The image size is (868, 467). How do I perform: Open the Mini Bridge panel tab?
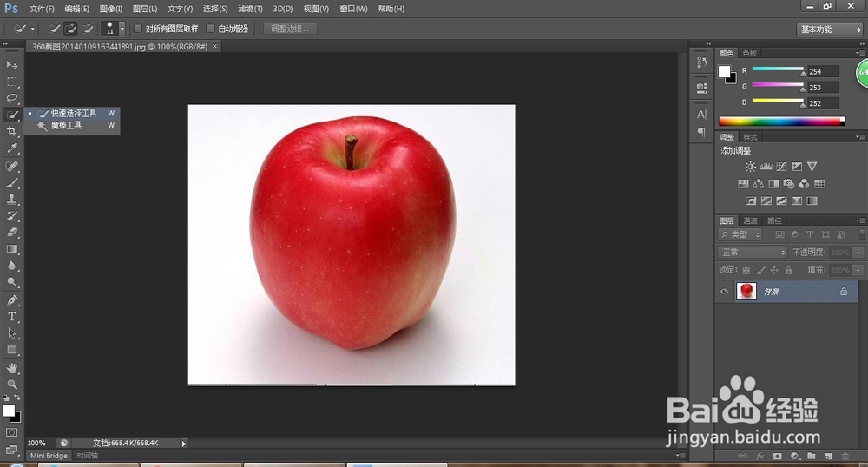49,456
